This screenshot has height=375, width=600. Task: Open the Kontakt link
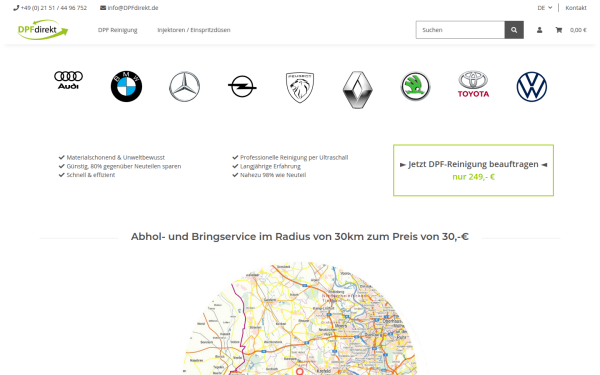click(x=576, y=8)
